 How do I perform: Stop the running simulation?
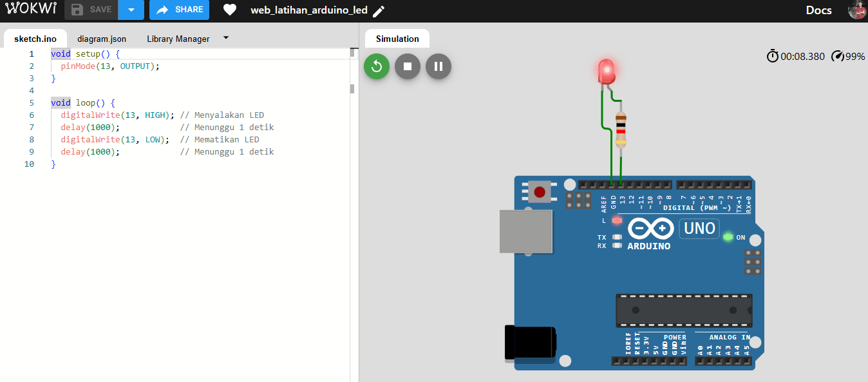tap(408, 66)
